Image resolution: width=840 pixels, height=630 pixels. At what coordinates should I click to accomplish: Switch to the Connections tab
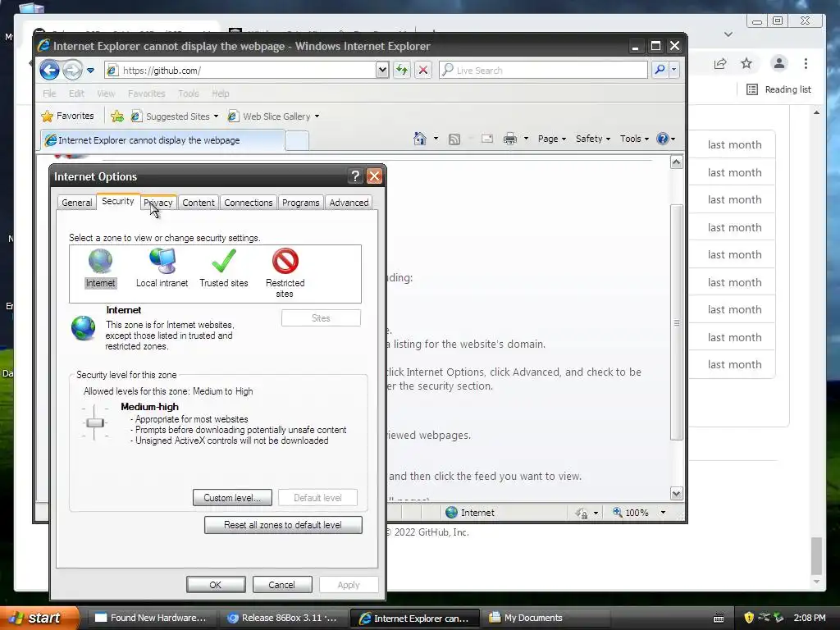click(x=248, y=203)
